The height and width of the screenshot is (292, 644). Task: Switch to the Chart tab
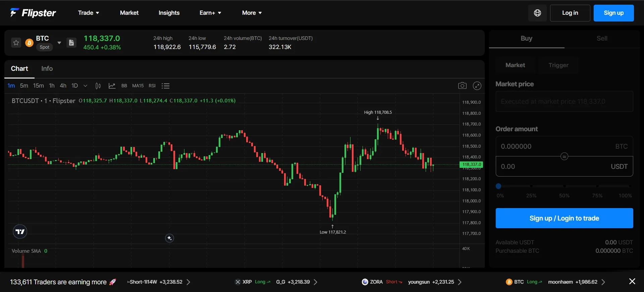(19, 68)
